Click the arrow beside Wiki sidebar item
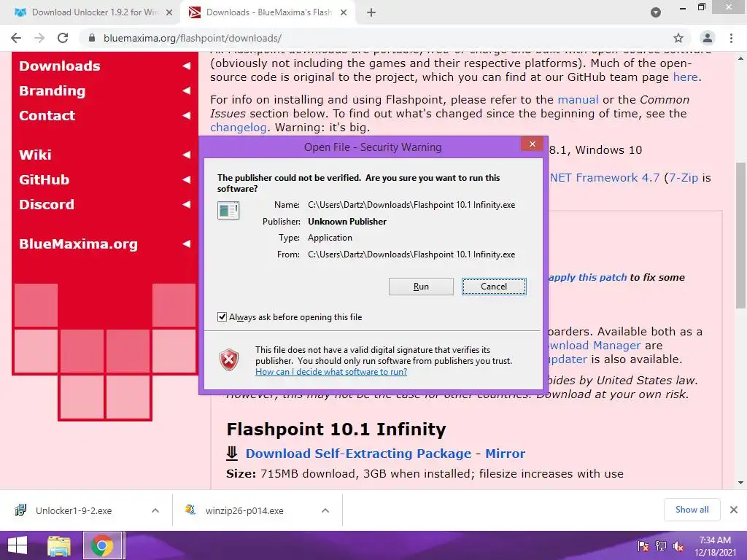 (186, 155)
